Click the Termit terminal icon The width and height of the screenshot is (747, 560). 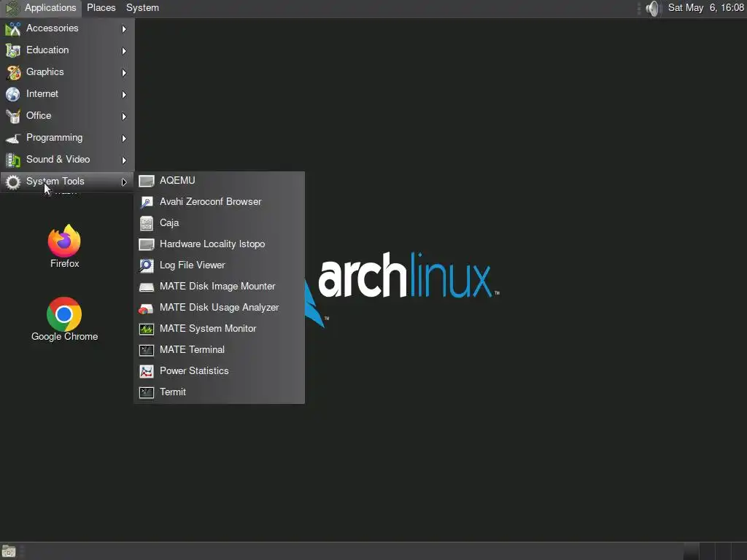pos(146,392)
